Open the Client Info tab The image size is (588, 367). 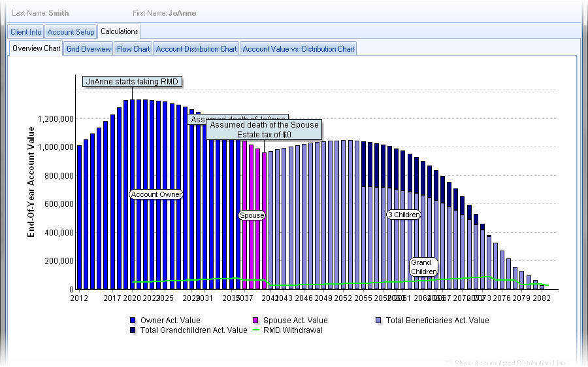26,31
